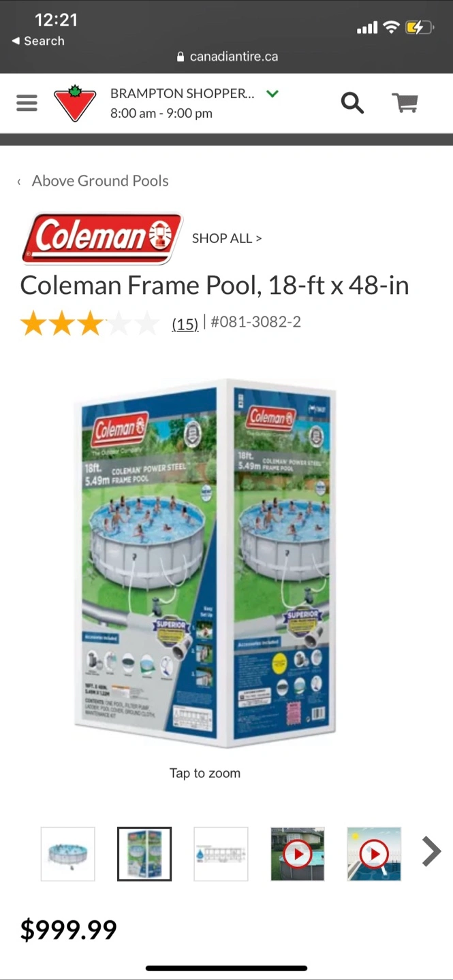Play the second product video thumbnail
453x980 pixels.
coord(374,854)
